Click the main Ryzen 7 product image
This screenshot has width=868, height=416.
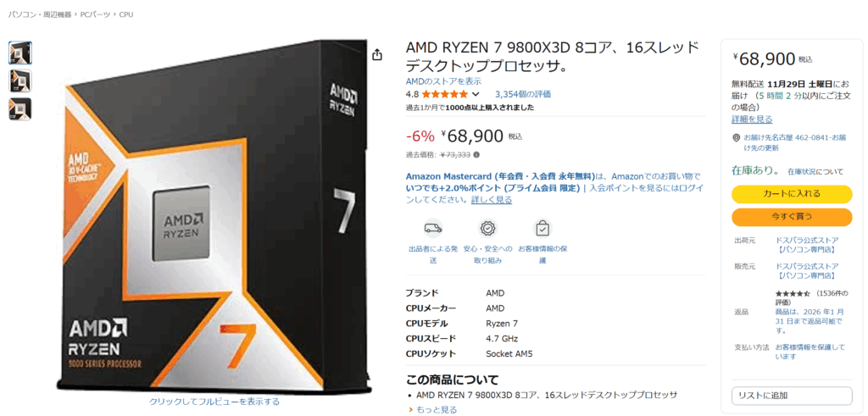(214, 216)
